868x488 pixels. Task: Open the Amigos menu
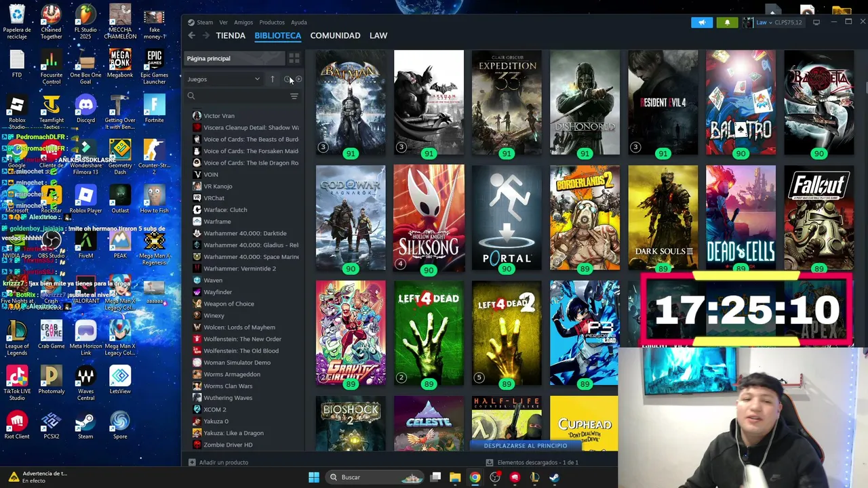point(243,22)
